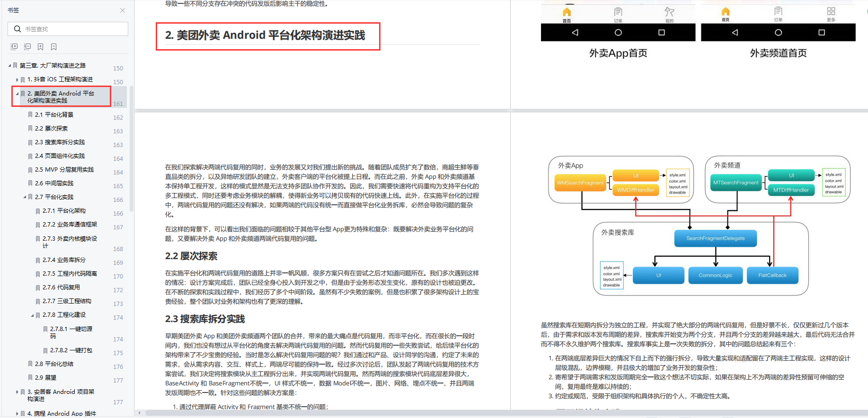
Task: Click bookmark icon beside 2.7.6 代码复用
Action: tap(38, 287)
